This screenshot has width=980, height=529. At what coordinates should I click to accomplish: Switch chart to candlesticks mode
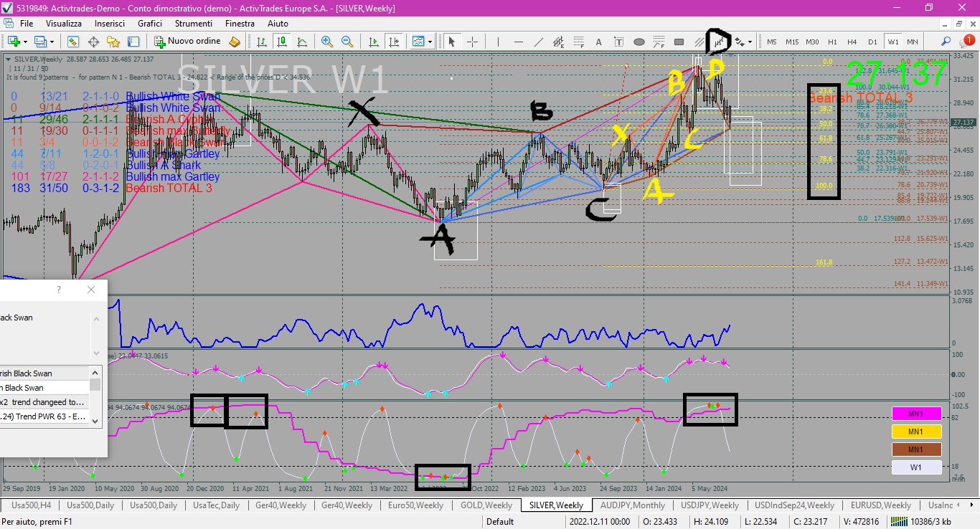(x=282, y=42)
